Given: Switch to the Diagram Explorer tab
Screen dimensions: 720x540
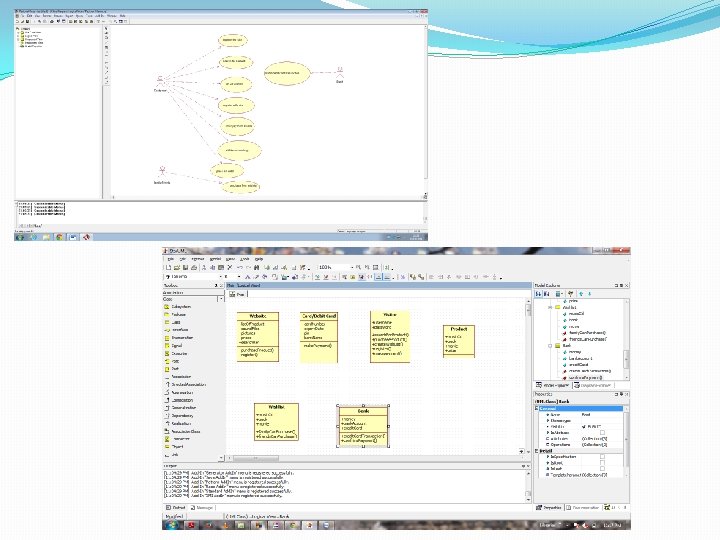Looking at the screenshot, I should pyautogui.click(x=594, y=385).
